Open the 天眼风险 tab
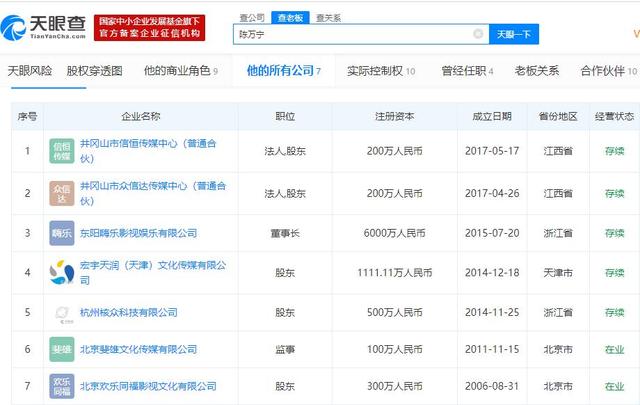 [30, 71]
